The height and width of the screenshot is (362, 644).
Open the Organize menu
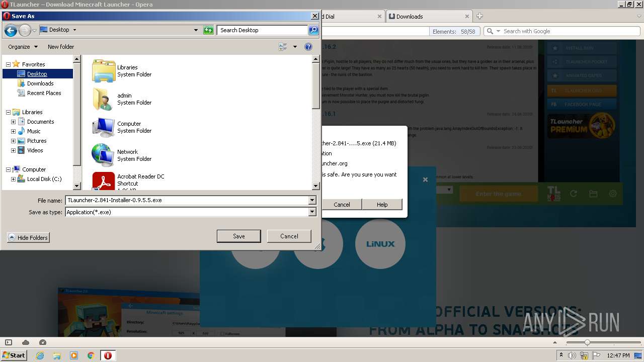[x=23, y=47]
